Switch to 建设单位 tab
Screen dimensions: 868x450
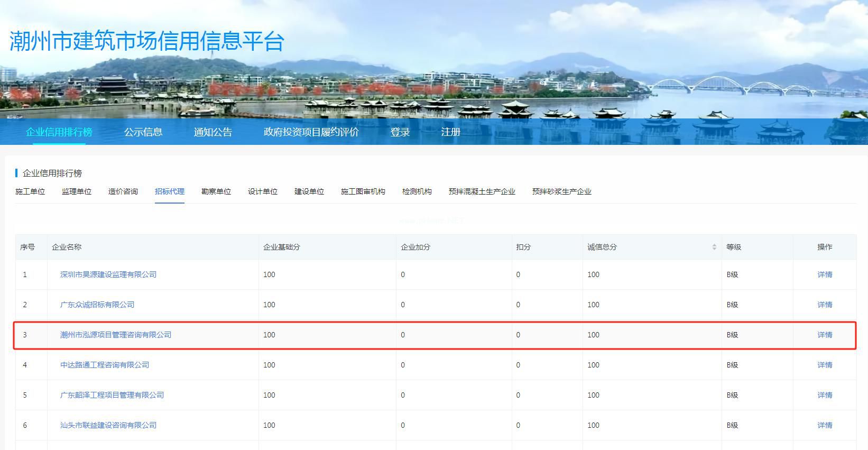pos(309,191)
